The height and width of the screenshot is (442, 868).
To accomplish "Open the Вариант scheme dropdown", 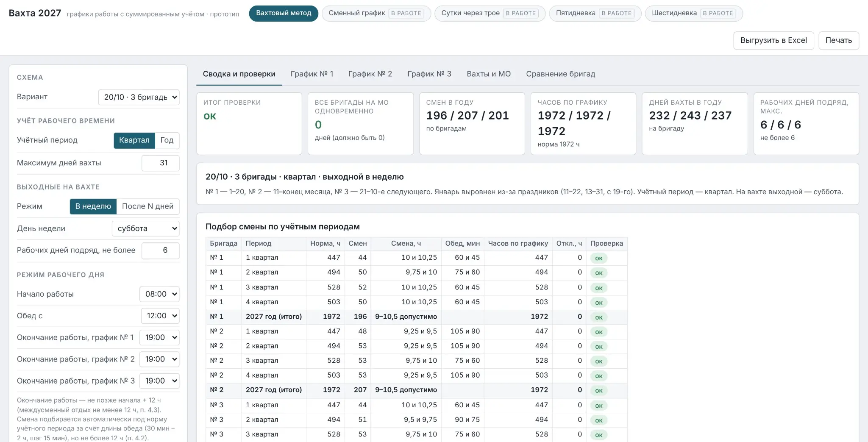I will click(x=139, y=97).
